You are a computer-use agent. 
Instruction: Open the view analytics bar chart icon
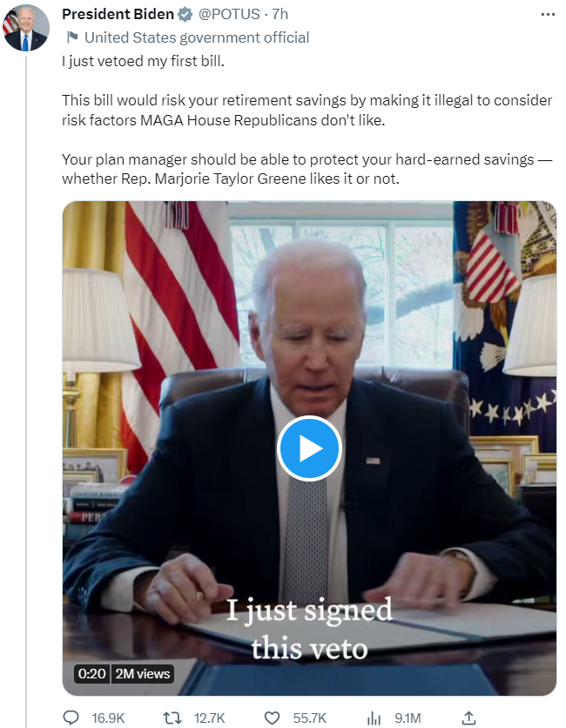click(x=374, y=718)
